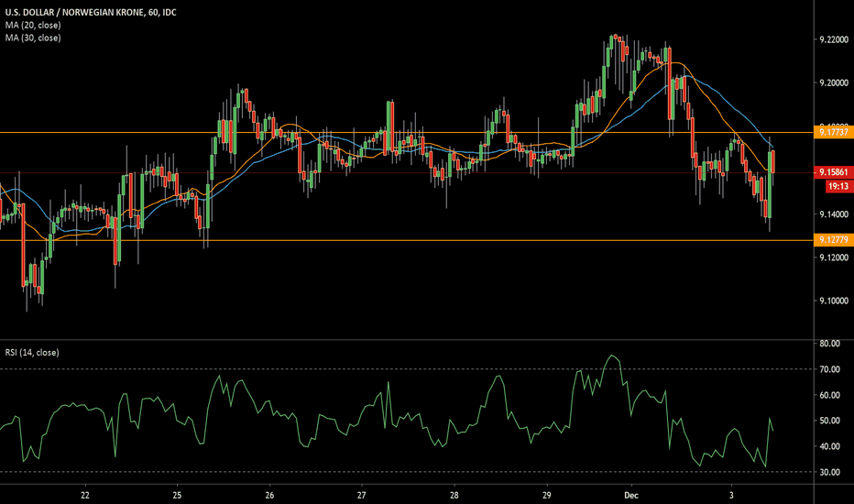Click the U.S. Dollar / Norwegian Krone chart title
Image resolution: width=854 pixels, height=504 pixels.
[x=91, y=12]
